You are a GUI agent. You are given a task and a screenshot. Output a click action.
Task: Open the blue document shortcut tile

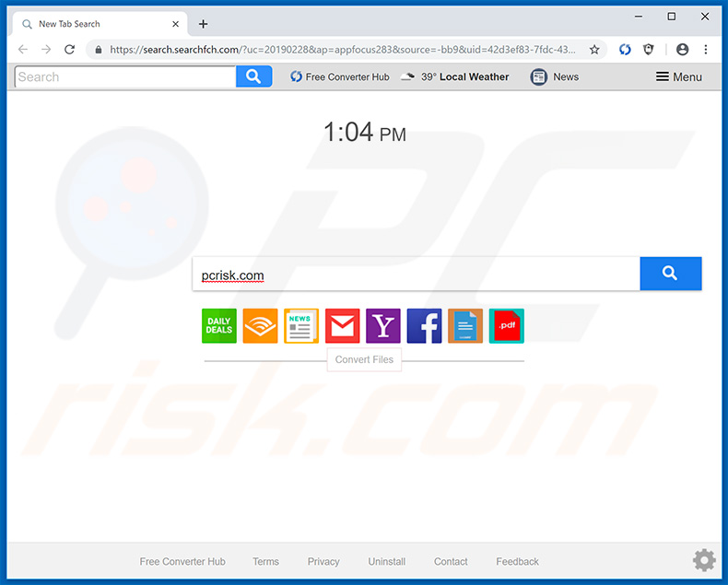(x=465, y=326)
